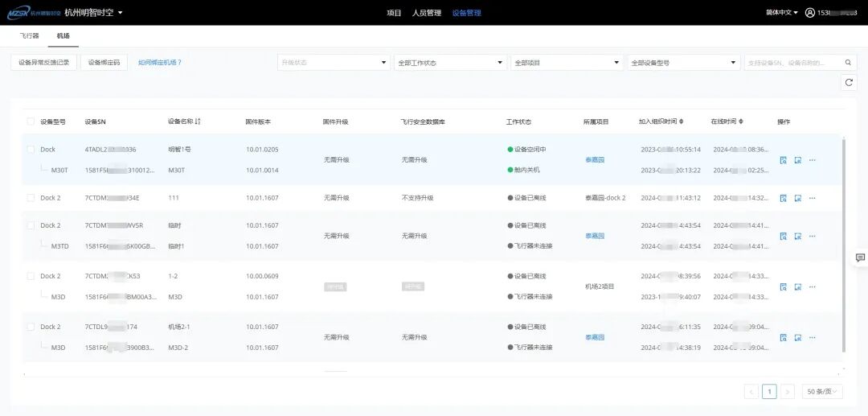Screen dimensions: 868x416
Task: Sort by 加入组织时间 column sort icon
Action: coord(682,122)
